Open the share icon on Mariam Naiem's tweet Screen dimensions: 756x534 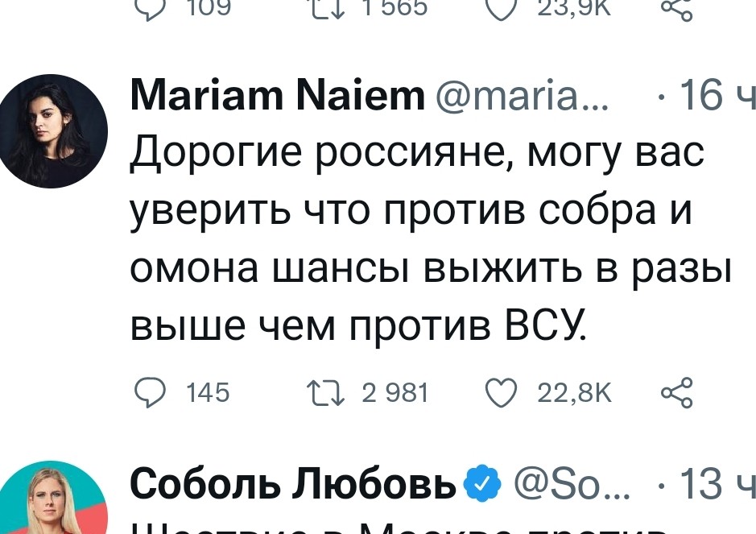[x=675, y=393]
